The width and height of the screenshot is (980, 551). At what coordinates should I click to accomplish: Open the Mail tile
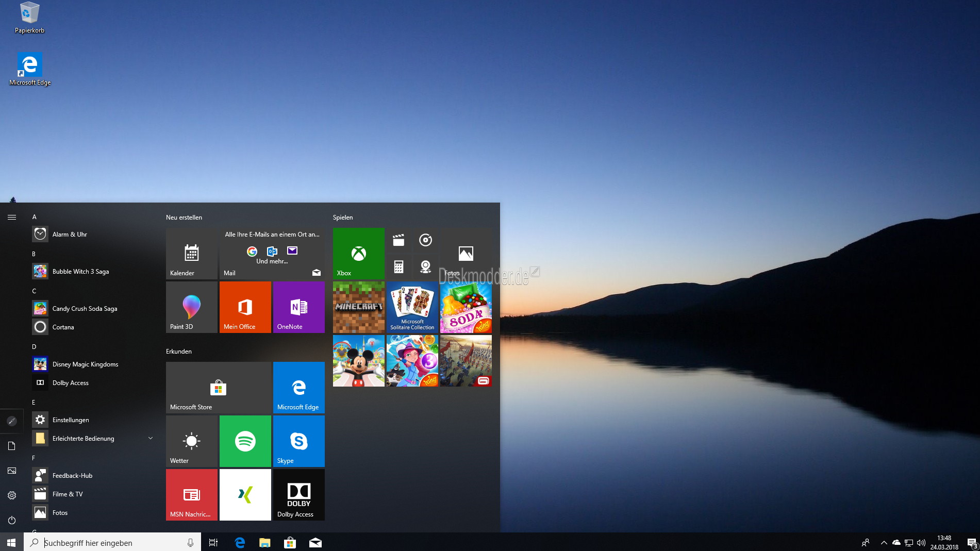(x=272, y=254)
